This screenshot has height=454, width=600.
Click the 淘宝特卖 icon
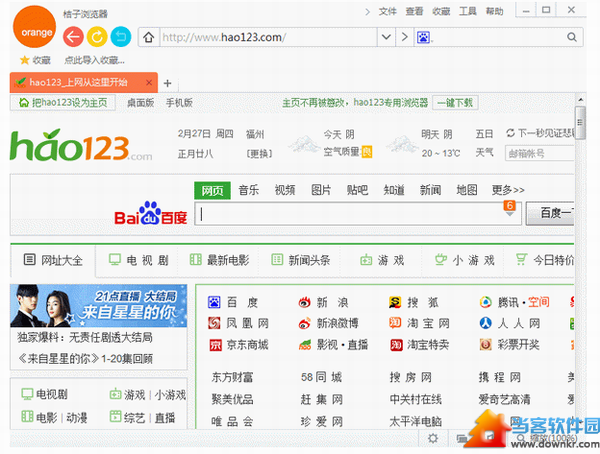click(x=396, y=345)
